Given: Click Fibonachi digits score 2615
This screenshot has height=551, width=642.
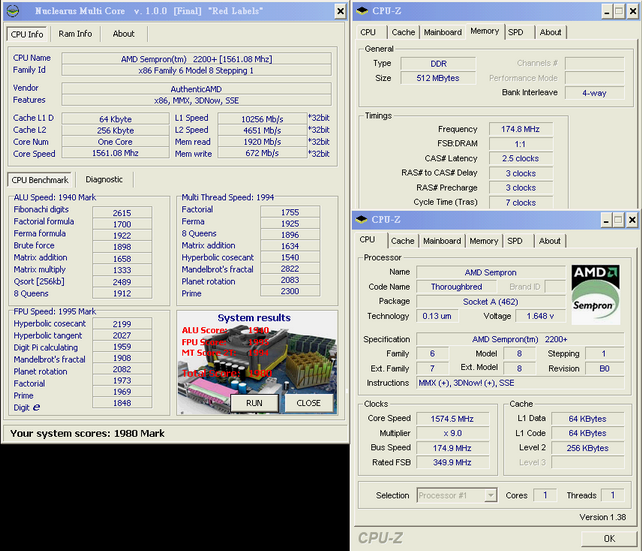Looking at the screenshot, I should pyautogui.click(x=122, y=213).
